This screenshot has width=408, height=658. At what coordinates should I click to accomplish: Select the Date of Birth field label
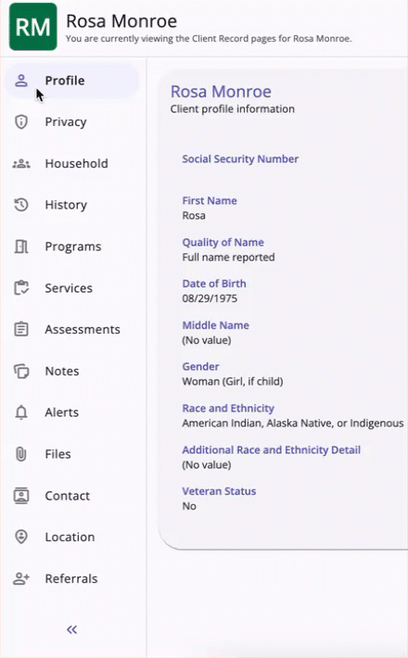click(x=214, y=283)
